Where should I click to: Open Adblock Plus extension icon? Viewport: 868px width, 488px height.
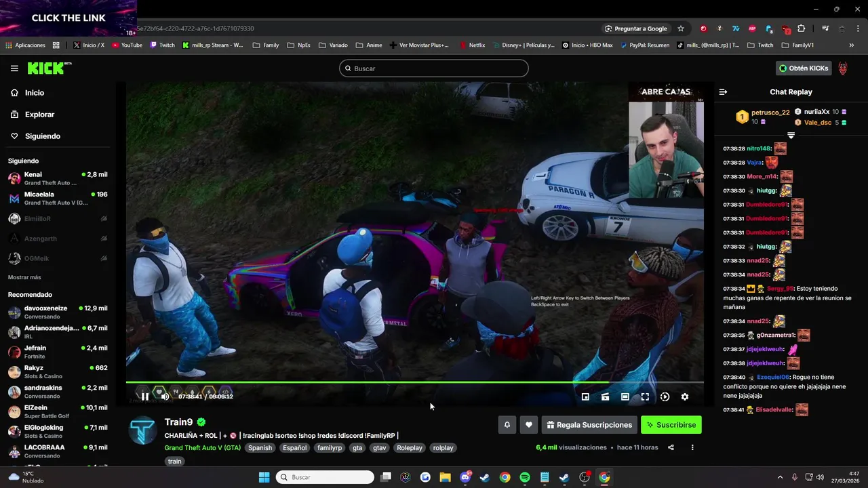tap(752, 28)
